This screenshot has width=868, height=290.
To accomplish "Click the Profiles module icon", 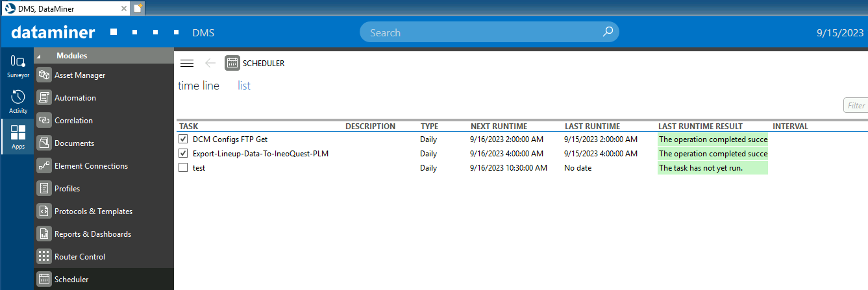I will pos(44,189).
